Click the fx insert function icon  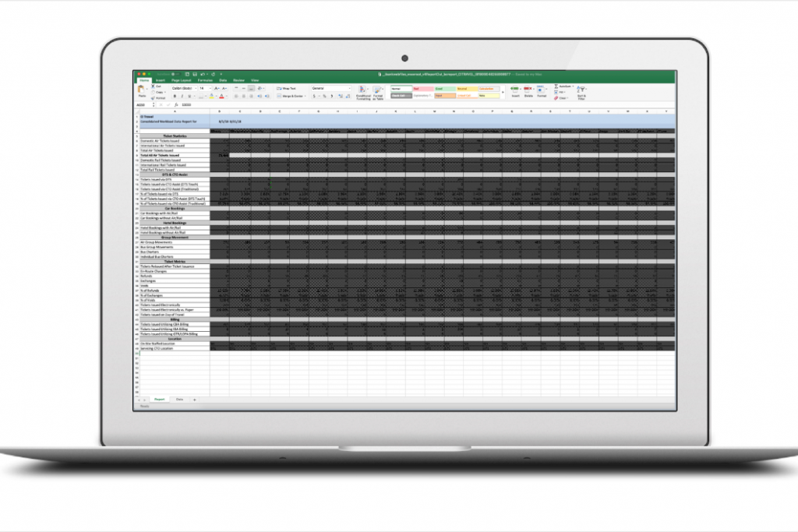(176, 105)
